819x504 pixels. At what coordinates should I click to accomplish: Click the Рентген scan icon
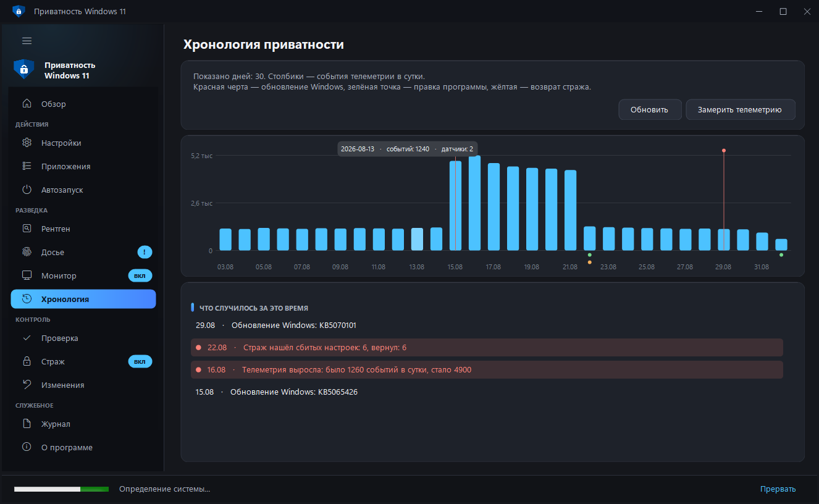click(27, 229)
